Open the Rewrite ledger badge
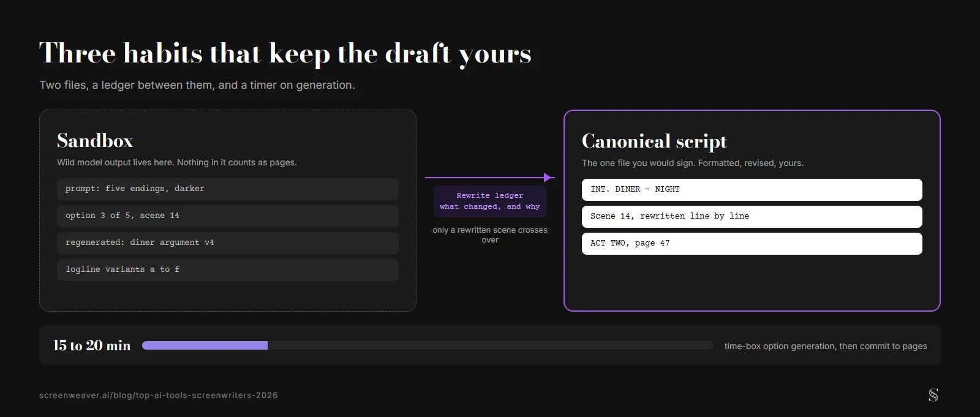 pyautogui.click(x=490, y=201)
